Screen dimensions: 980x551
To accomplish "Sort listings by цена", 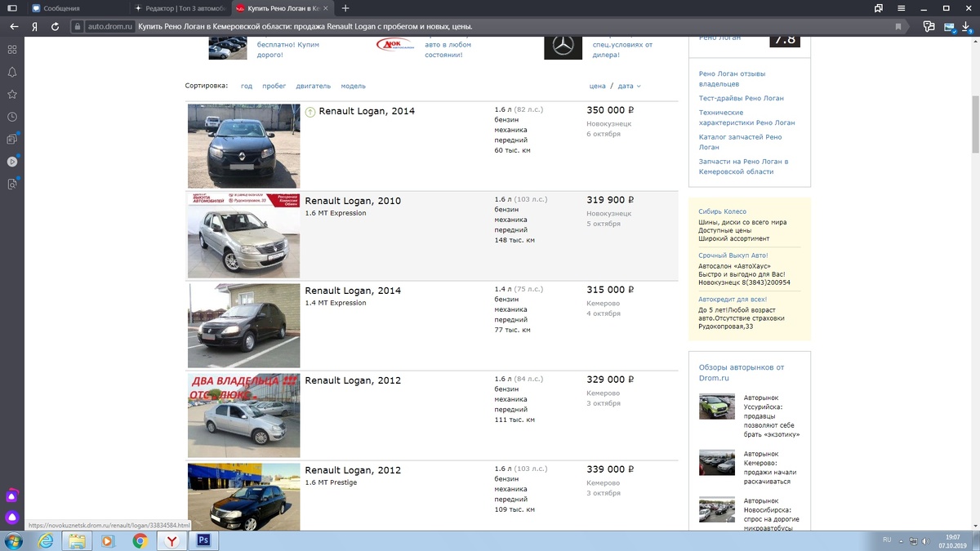I will (x=598, y=86).
